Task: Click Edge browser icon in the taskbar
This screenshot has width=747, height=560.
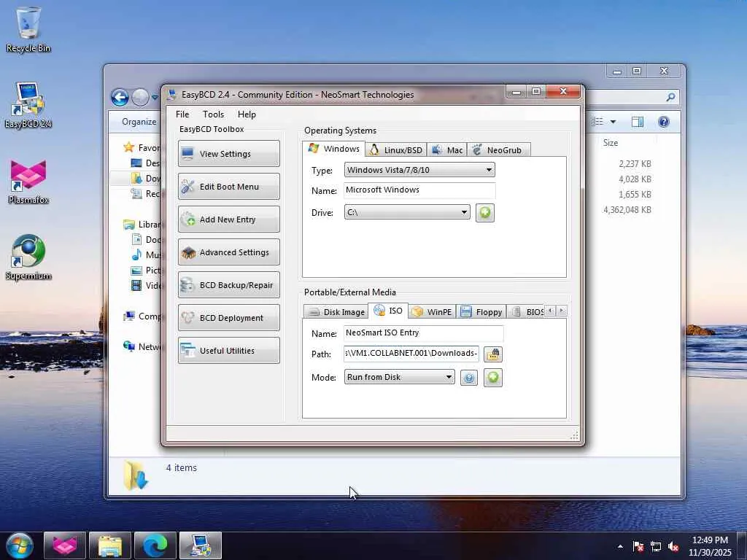Action: (x=155, y=545)
